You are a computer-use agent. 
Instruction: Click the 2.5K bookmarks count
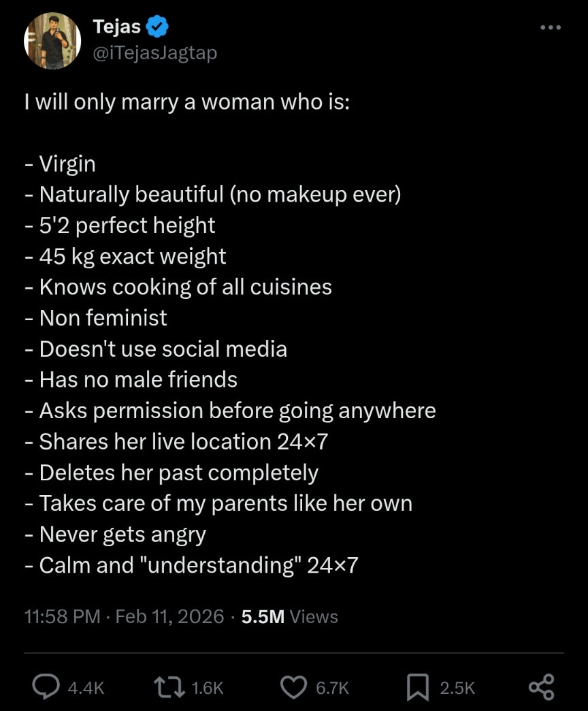tap(456, 688)
